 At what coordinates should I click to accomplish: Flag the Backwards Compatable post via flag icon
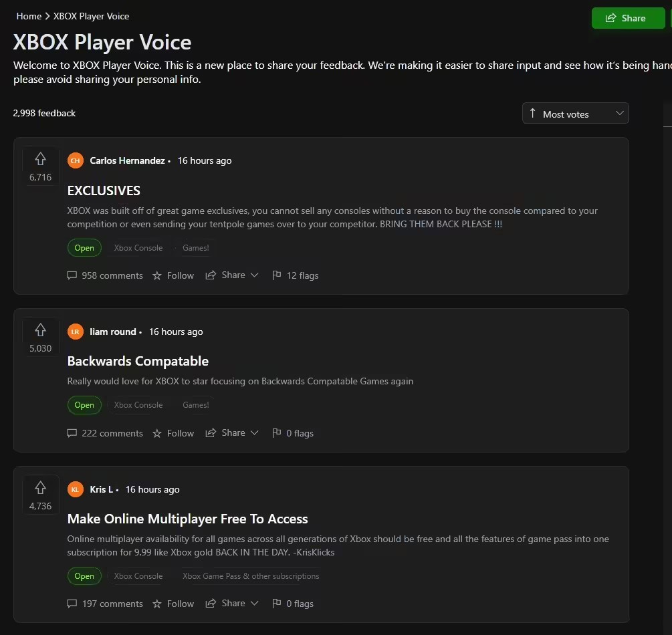coord(277,432)
